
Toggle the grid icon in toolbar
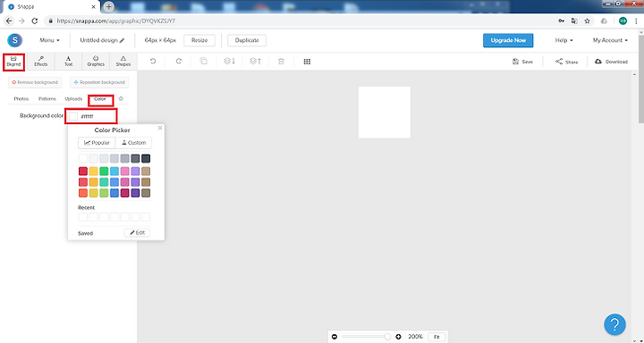pos(307,62)
